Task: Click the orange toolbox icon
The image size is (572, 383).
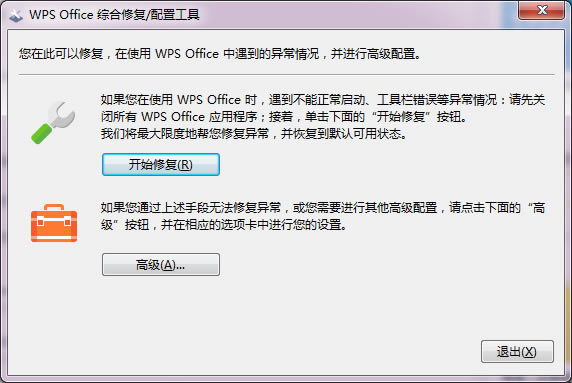Action: pos(54,223)
